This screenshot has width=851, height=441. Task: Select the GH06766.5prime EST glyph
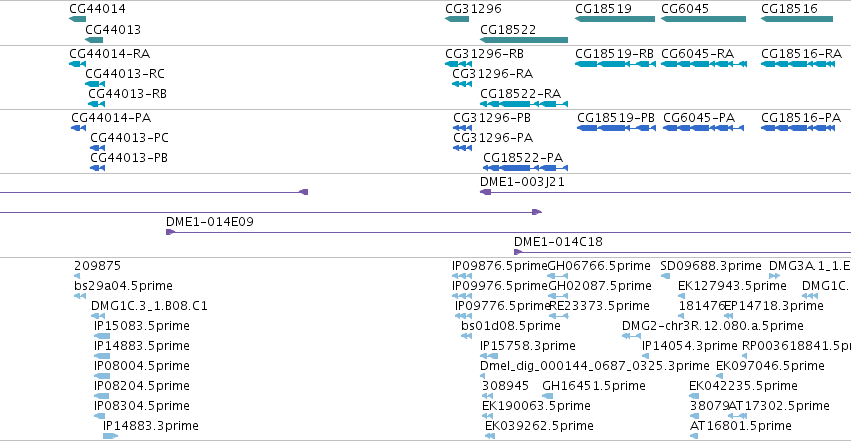coord(557,276)
